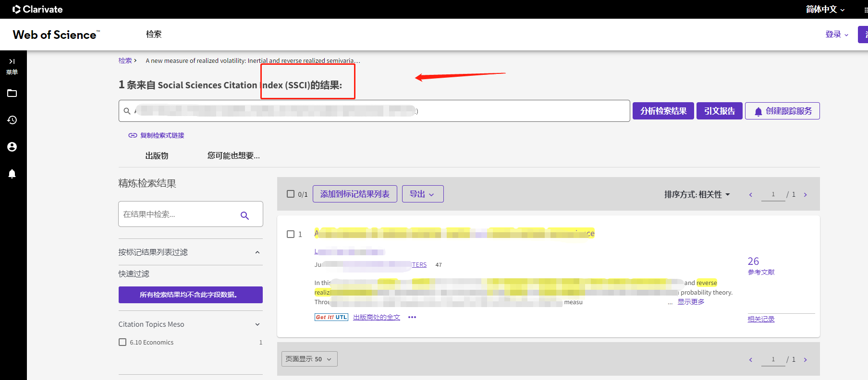The width and height of the screenshot is (868, 380).
Task: Tick the 6.10 Economics filter checkbox
Action: 122,342
